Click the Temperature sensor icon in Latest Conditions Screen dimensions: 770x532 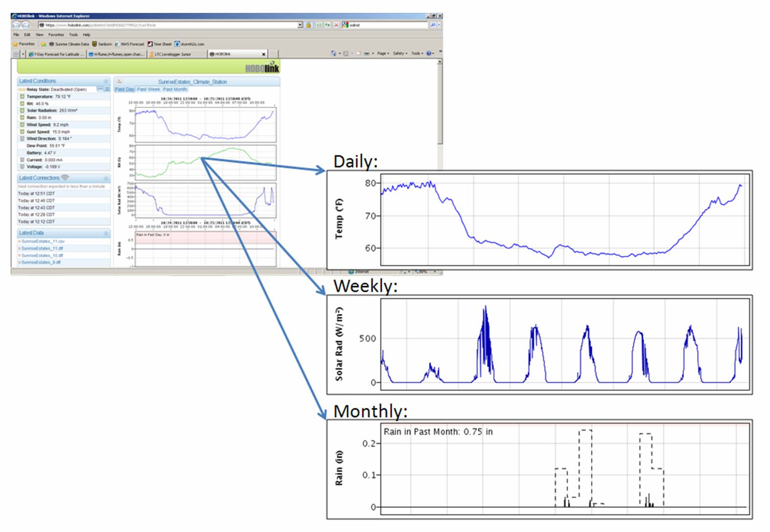[x=22, y=97]
